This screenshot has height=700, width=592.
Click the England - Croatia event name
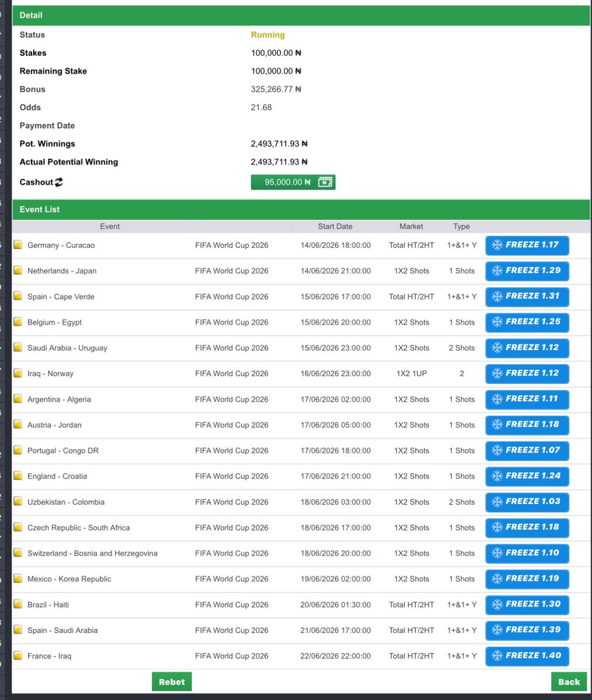(x=57, y=476)
